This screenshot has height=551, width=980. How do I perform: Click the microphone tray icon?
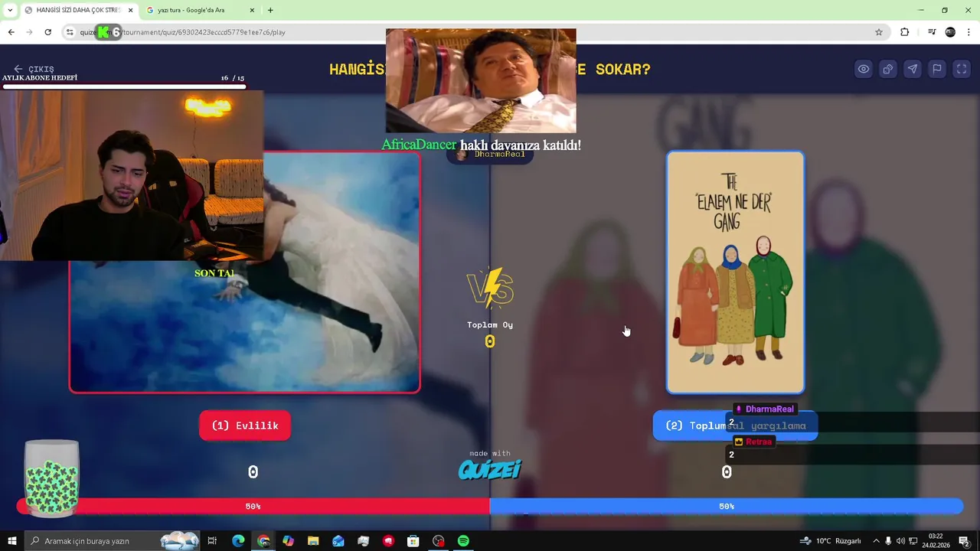tap(888, 541)
